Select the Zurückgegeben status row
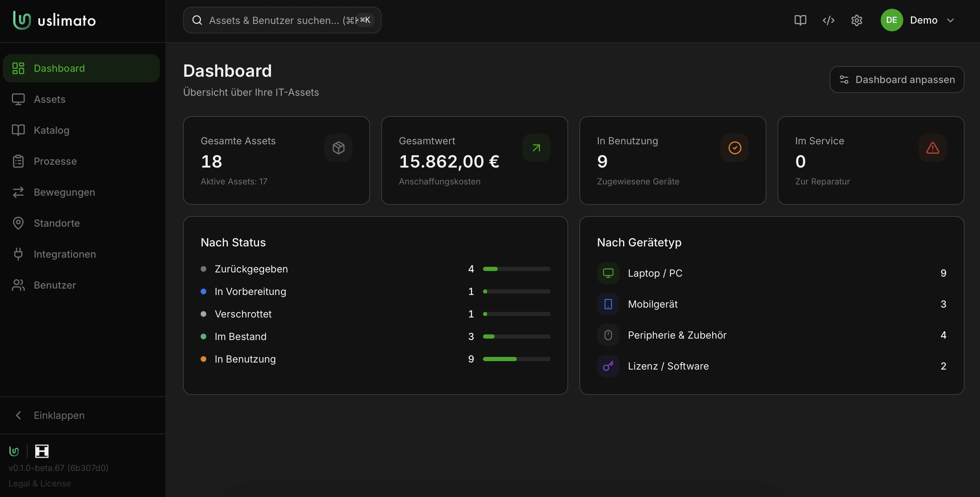The image size is (980, 497). (376, 269)
